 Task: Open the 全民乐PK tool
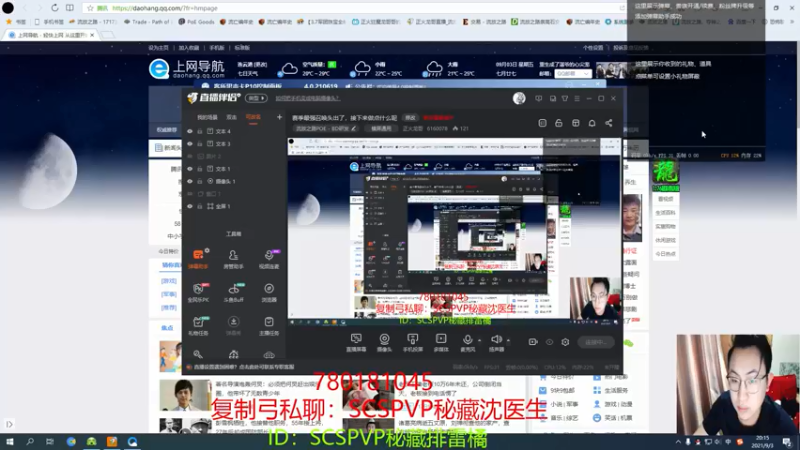[x=198, y=292]
